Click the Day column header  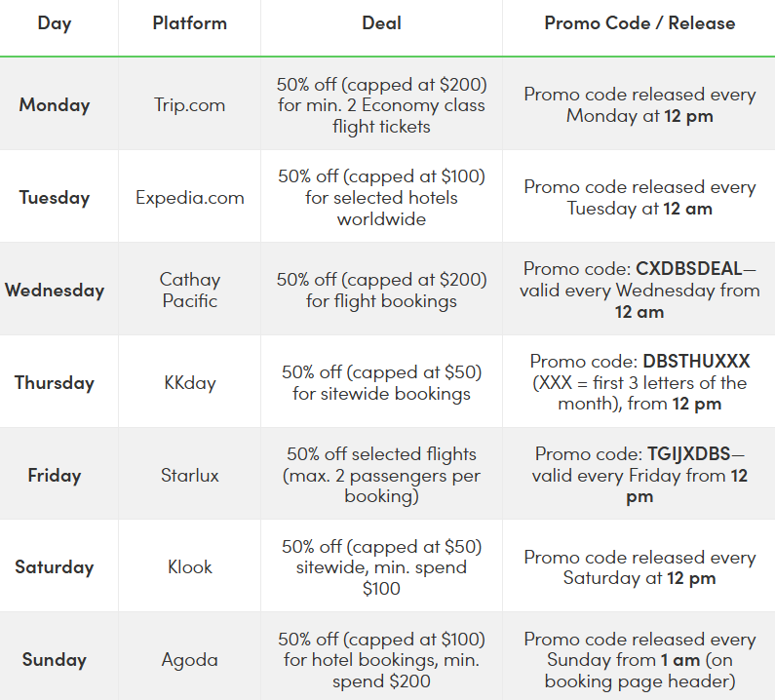55,23
